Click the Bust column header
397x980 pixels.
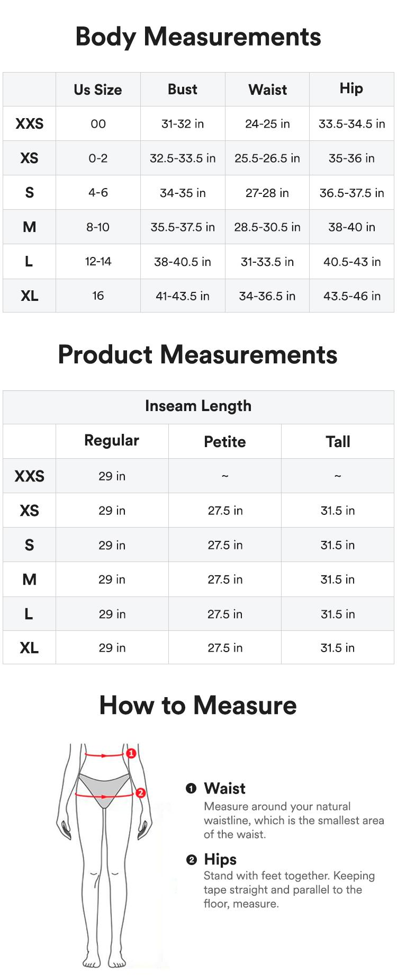pos(183,90)
